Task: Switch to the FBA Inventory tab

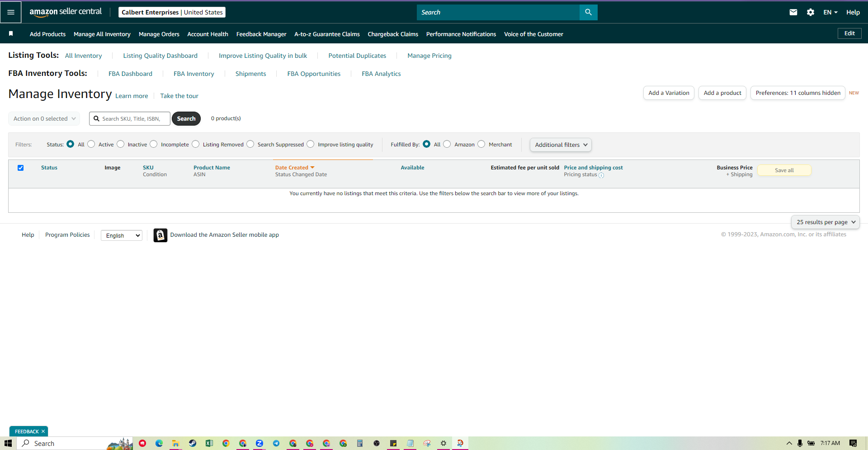Action: click(194, 74)
